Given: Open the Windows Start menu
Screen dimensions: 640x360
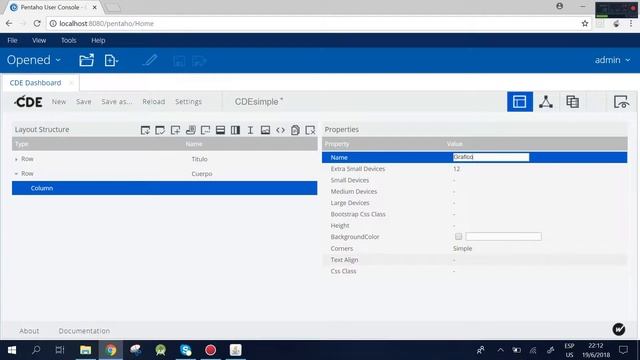Looking at the screenshot, I should point(12,350).
